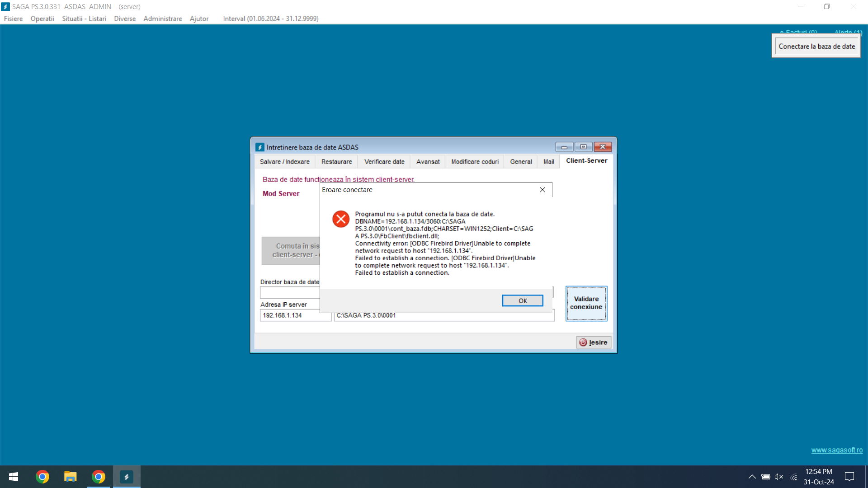Close the Intretinere baza de date window

click(x=603, y=147)
